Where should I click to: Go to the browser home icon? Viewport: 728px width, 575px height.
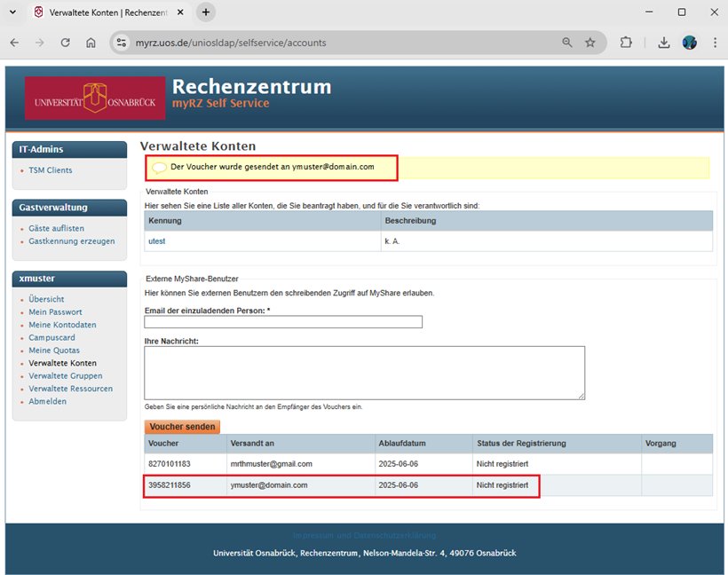click(91, 43)
